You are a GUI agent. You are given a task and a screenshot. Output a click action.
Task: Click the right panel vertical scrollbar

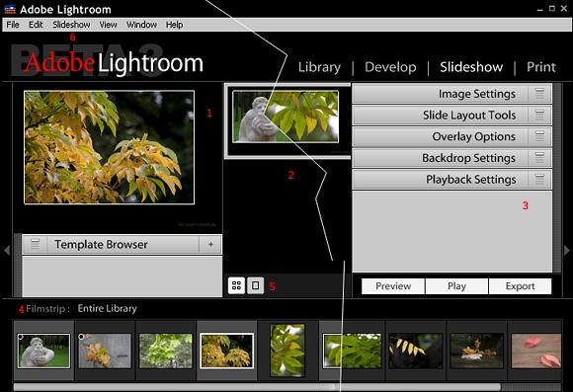(557, 178)
